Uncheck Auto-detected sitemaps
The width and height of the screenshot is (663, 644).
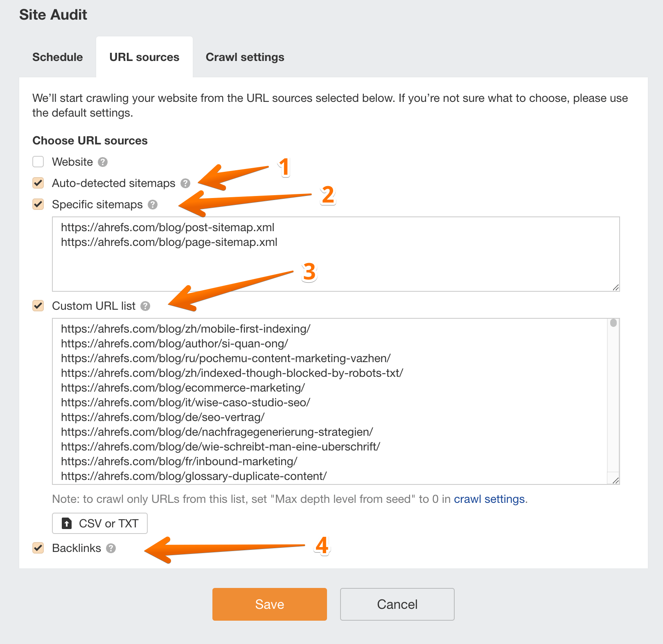click(x=38, y=183)
